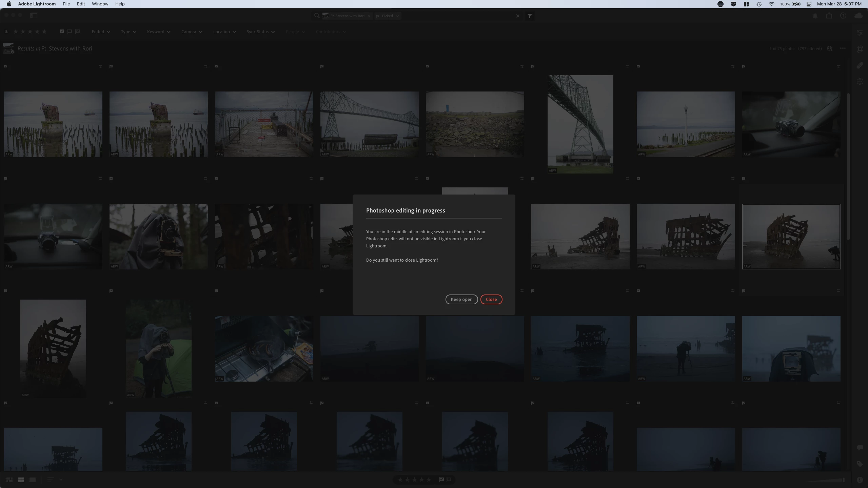Open the notifications bell icon
Screen dimensions: 868x488
[x=815, y=16]
